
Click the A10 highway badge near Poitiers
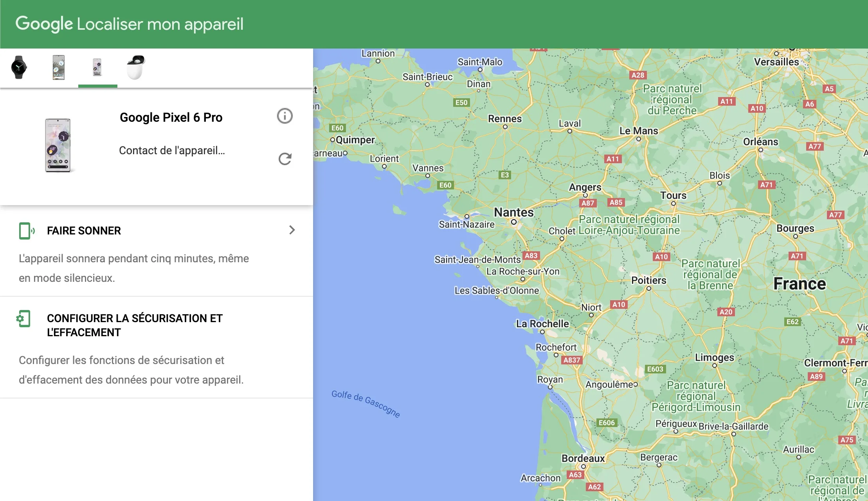[x=661, y=257]
